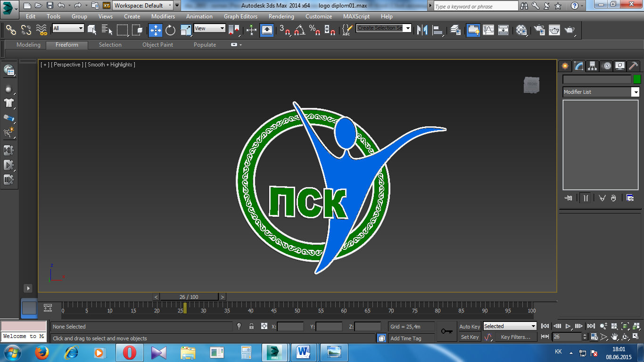This screenshot has height=362, width=644.
Task: Toggle Set Key mode
Action: pos(470,337)
